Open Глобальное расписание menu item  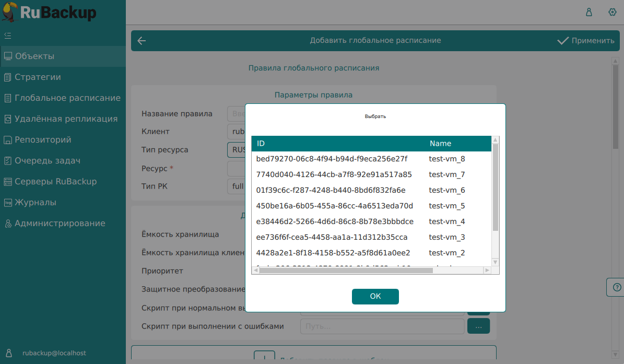pos(67,98)
